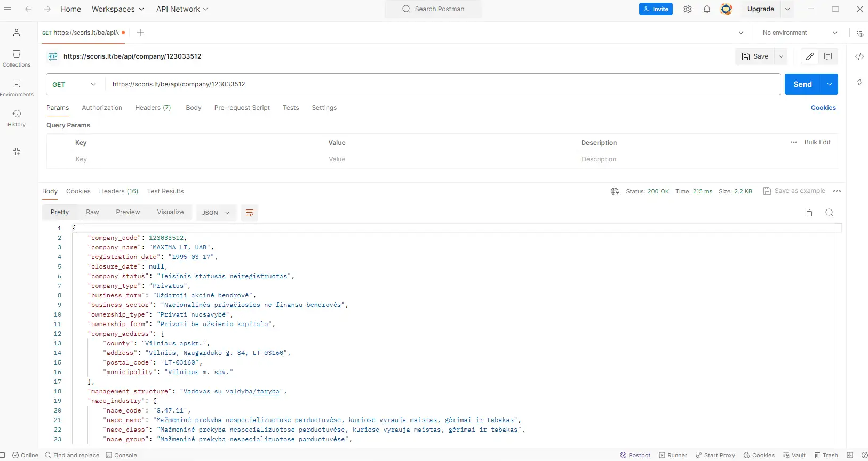Click the query param Value input

[451, 159]
